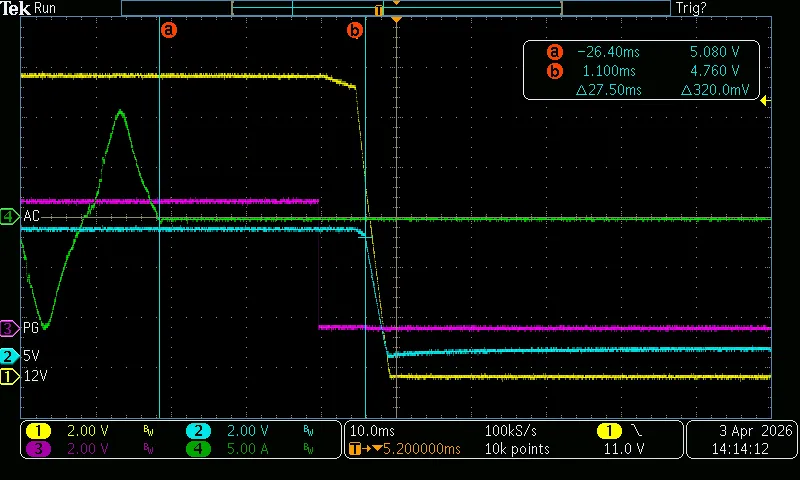Click the falling edge trigger slope icon

tap(637, 431)
